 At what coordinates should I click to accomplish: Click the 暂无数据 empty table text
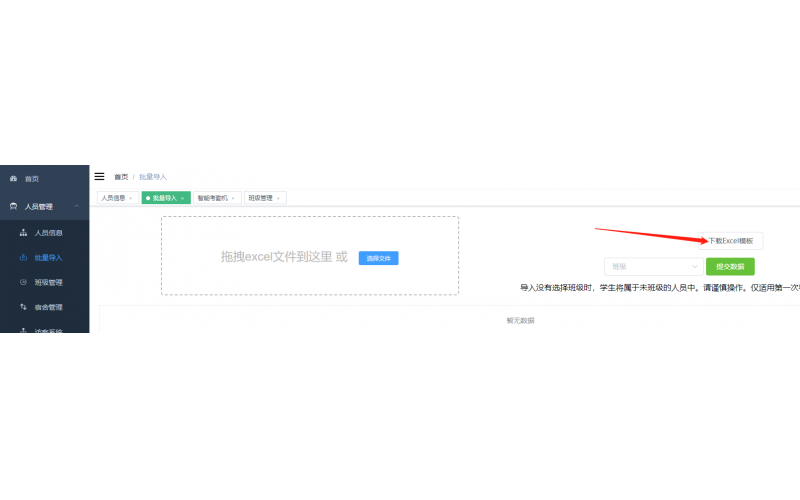(520, 320)
